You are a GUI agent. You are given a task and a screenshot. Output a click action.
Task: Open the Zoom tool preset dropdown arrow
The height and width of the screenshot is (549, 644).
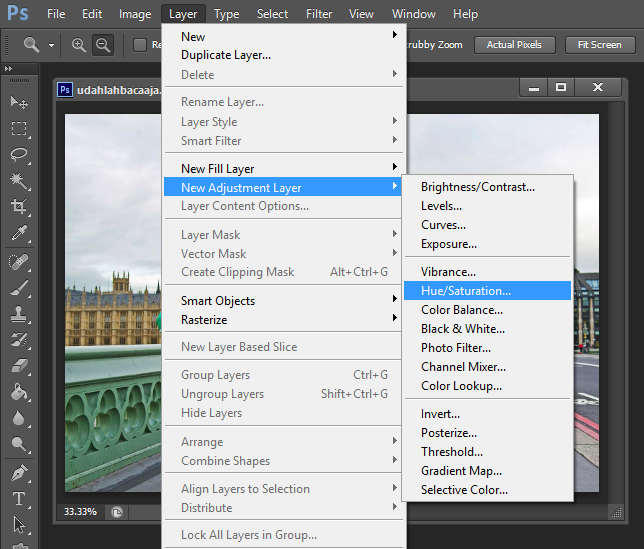click(51, 45)
